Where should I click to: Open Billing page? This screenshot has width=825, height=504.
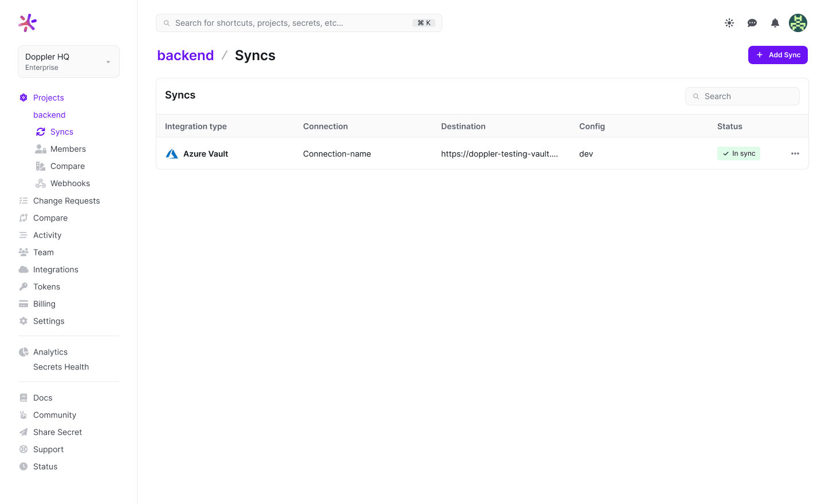(44, 304)
